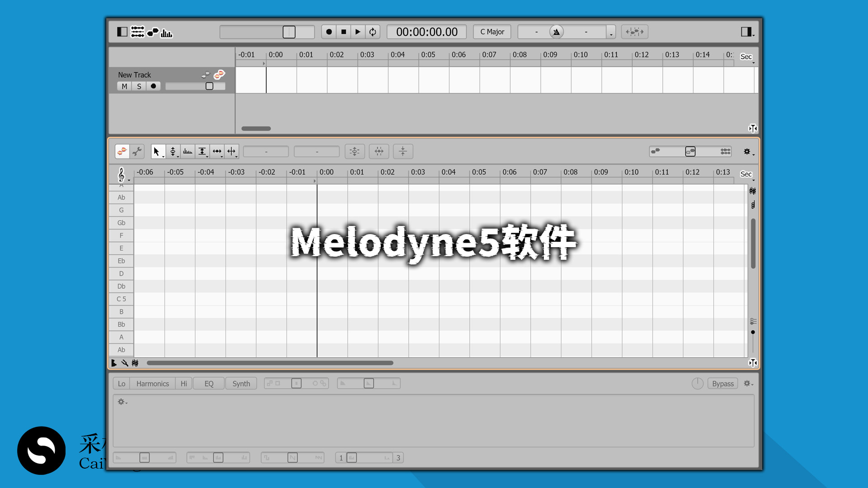Screen dimensions: 868x488
Task: Select the Pitch tool
Action: coord(174,151)
